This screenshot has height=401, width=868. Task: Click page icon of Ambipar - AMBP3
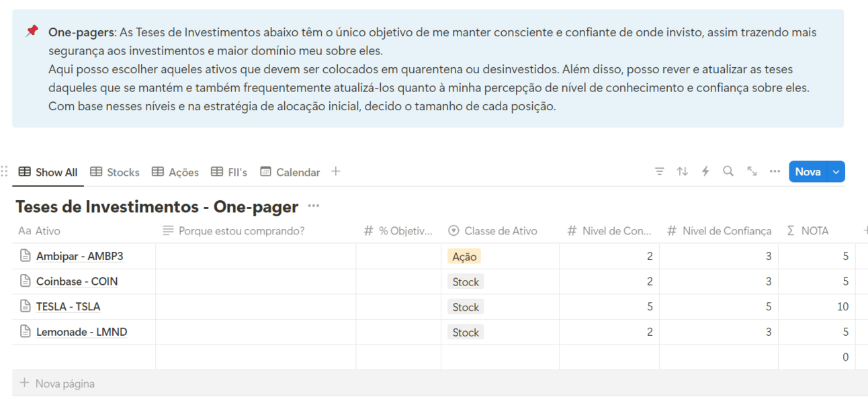click(26, 256)
